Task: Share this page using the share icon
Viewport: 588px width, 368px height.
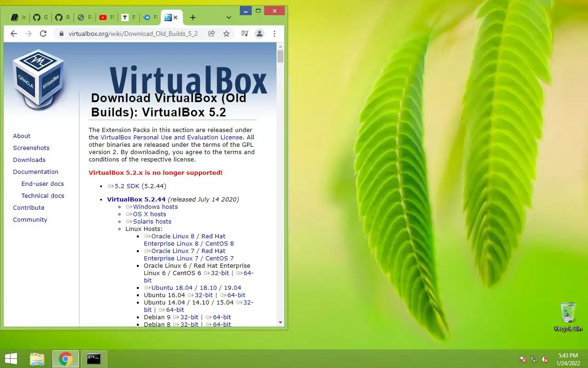Action: pyautogui.click(x=212, y=34)
